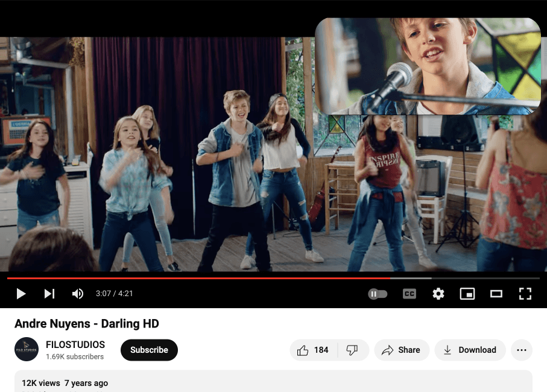Download the video
The image size is (547, 392).
pyautogui.click(x=470, y=350)
